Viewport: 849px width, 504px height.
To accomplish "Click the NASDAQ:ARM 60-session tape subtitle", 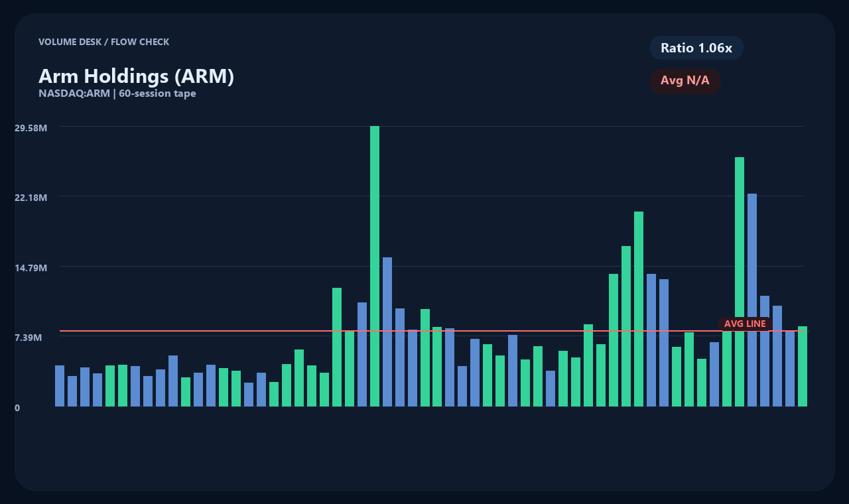I will point(117,94).
